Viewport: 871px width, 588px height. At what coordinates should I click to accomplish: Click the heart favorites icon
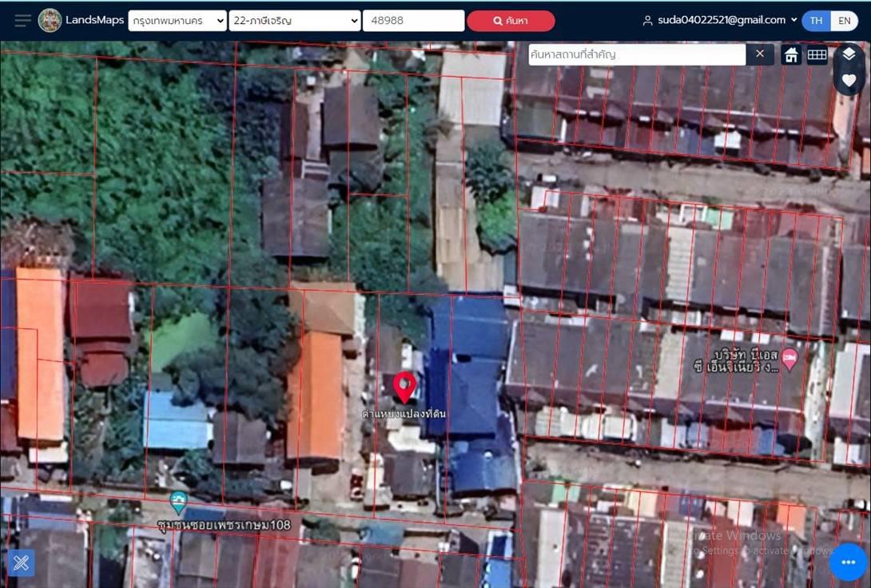coord(849,81)
